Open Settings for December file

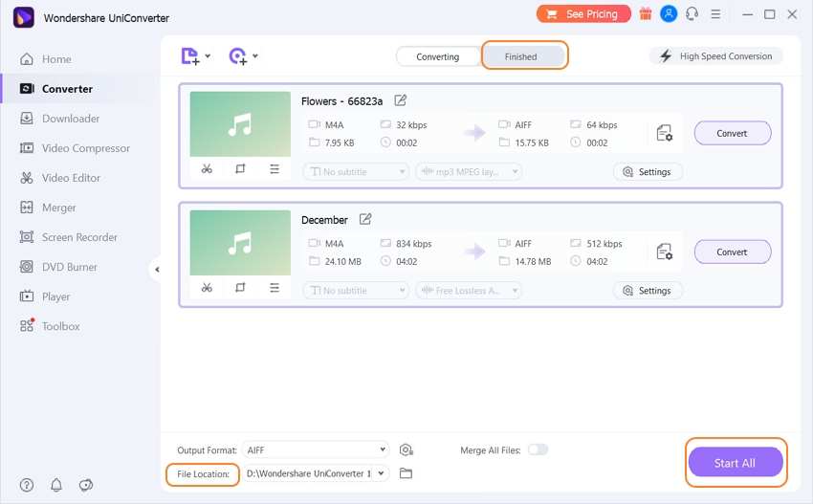coord(648,291)
